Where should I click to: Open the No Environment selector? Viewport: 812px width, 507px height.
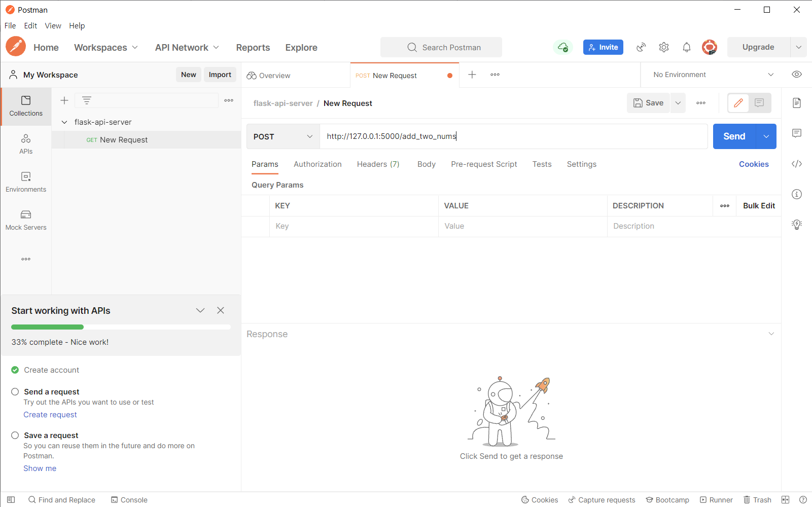[x=713, y=75]
